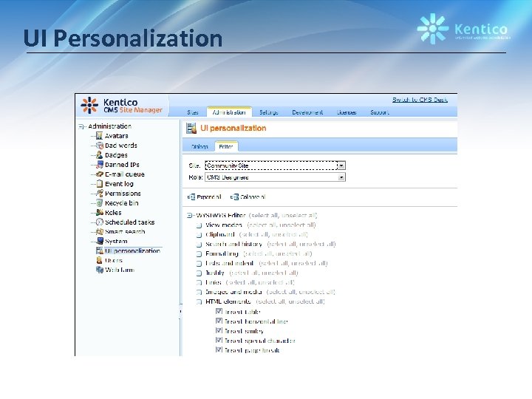Uncheck the Insert horizontal line checkbox
Viewport: 532px width, 399px height.
tap(219, 321)
